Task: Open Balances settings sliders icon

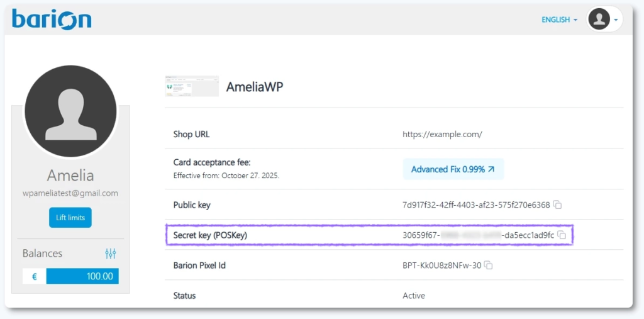Action: [111, 254]
